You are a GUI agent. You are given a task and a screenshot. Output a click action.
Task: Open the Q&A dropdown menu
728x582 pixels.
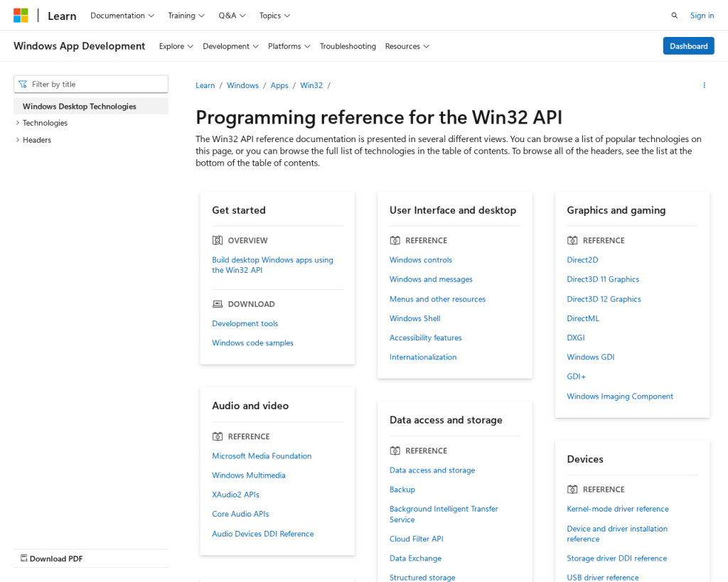[x=232, y=16]
